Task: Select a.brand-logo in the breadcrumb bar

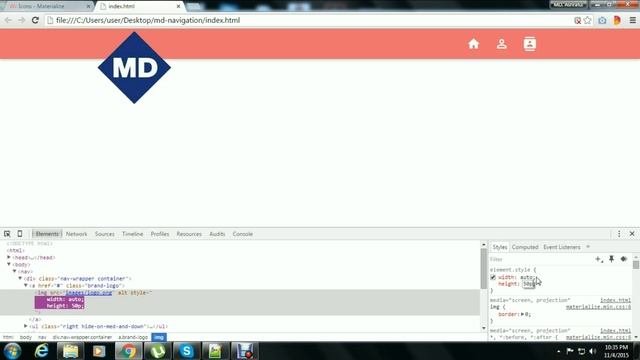Action: [133, 337]
